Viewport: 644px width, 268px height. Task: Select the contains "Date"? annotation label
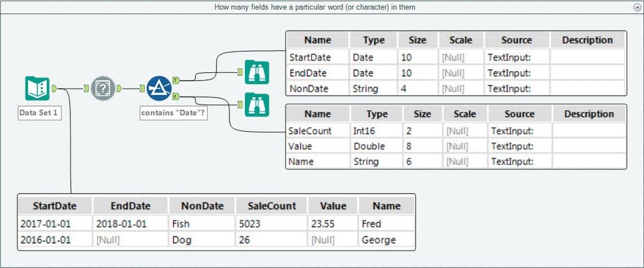pos(173,113)
